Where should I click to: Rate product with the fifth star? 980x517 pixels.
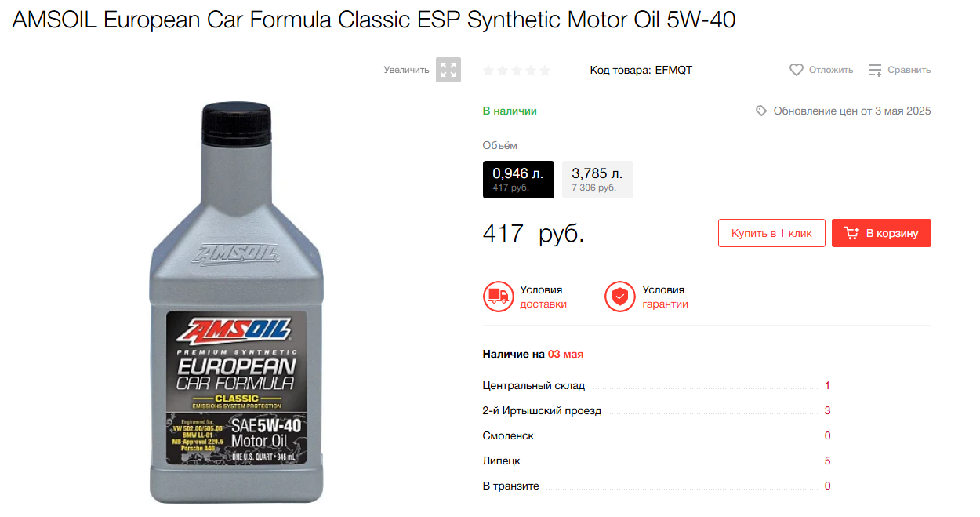[545, 70]
